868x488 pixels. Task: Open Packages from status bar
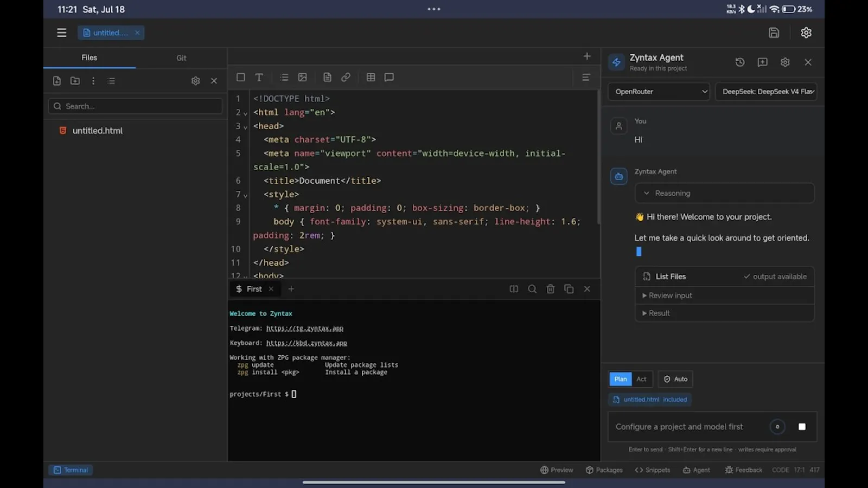(604, 470)
